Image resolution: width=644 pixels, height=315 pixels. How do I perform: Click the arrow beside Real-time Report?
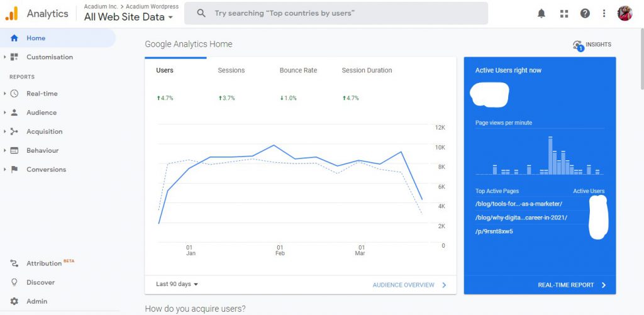pyautogui.click(x=603, y=285)
